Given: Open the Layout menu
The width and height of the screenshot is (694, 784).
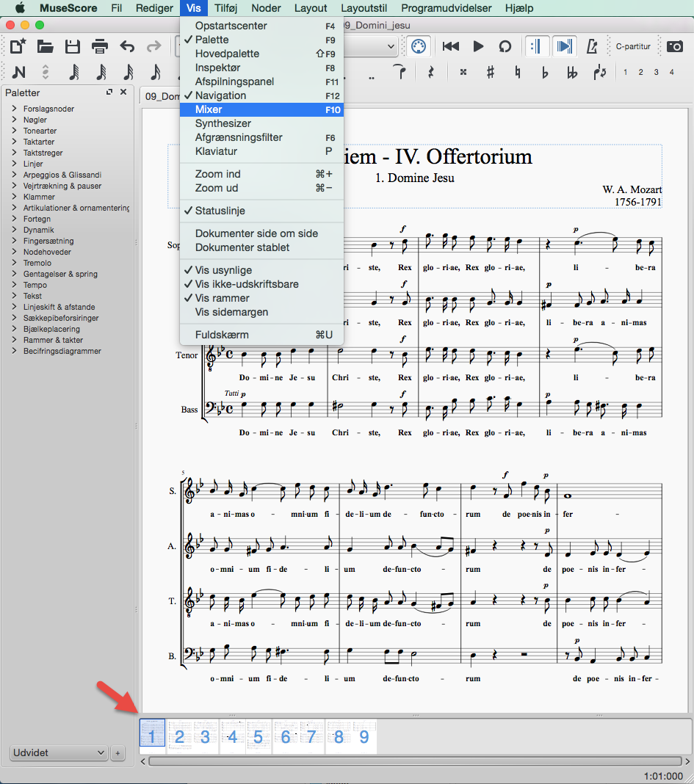Looking at the screenshot, I should point(311,8).
